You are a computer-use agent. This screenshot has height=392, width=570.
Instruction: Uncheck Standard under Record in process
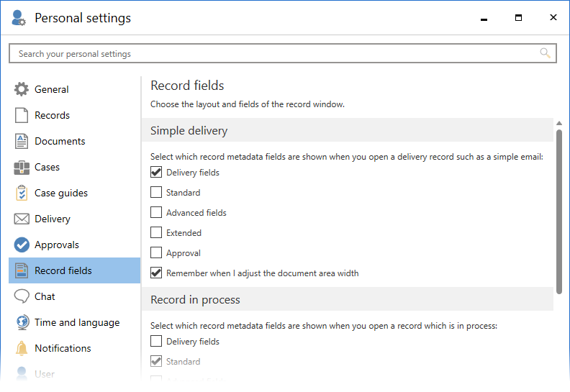click(156, 362)
